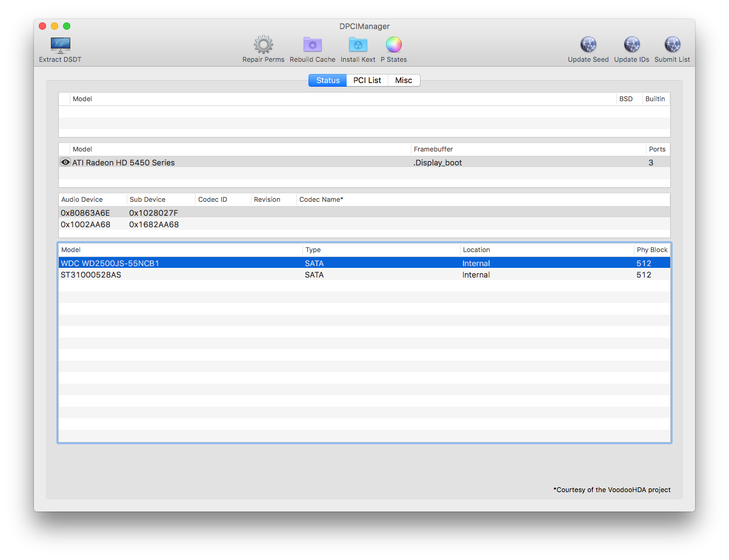Run Repair Perms gear tool

click(263, 45)
